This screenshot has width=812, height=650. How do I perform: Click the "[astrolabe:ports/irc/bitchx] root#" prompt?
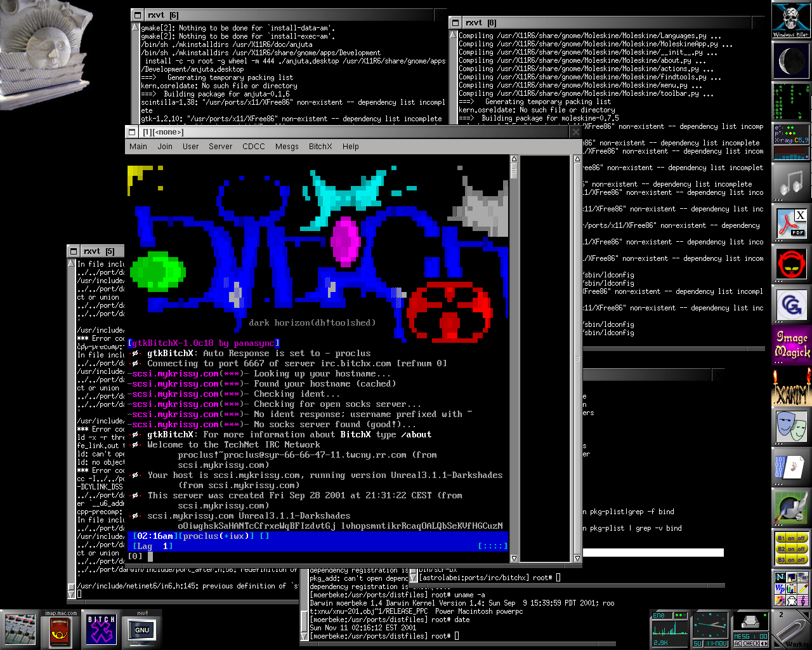coord(485,578)
